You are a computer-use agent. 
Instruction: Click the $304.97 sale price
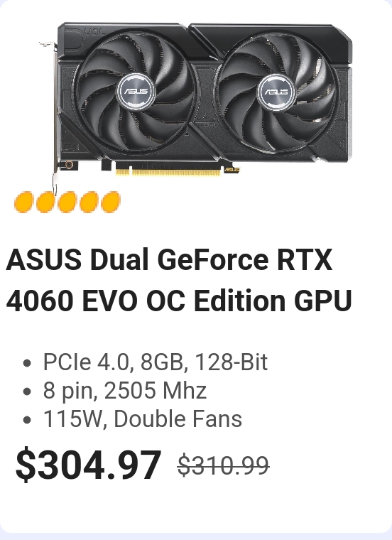coord(89,465)
